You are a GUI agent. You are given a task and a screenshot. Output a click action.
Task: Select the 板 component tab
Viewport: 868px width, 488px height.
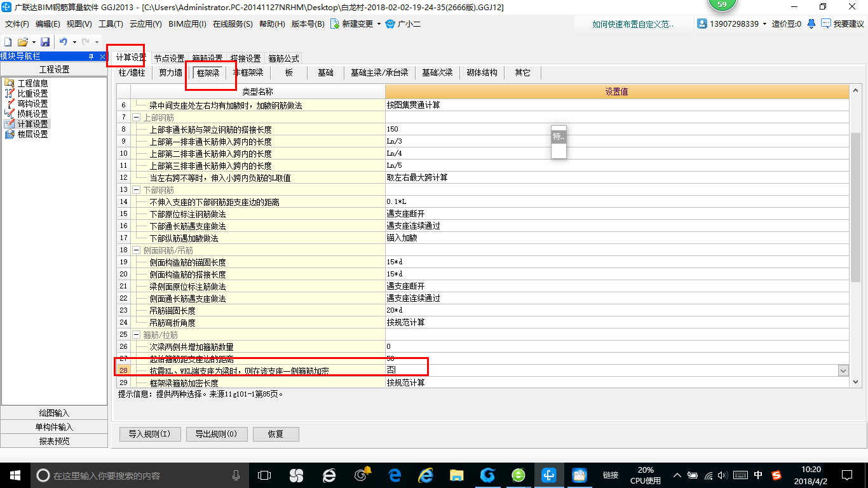point(289,72)
